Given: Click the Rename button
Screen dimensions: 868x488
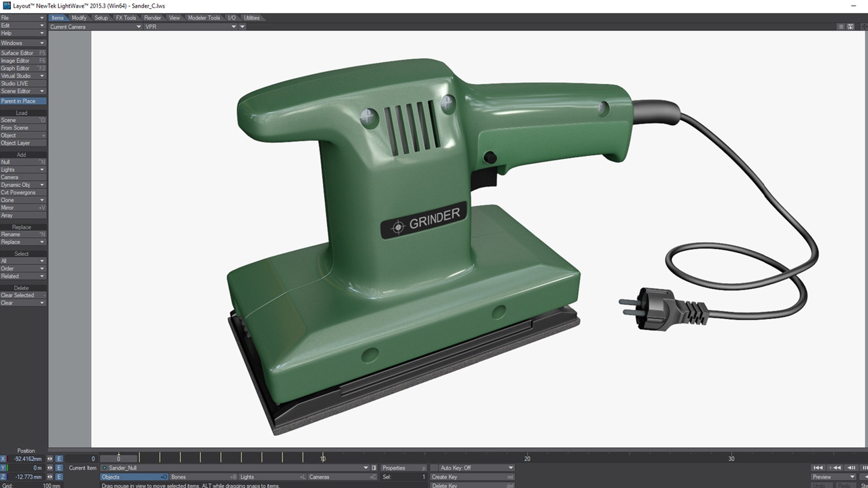Looking at the screenshot, I should 23,234.
